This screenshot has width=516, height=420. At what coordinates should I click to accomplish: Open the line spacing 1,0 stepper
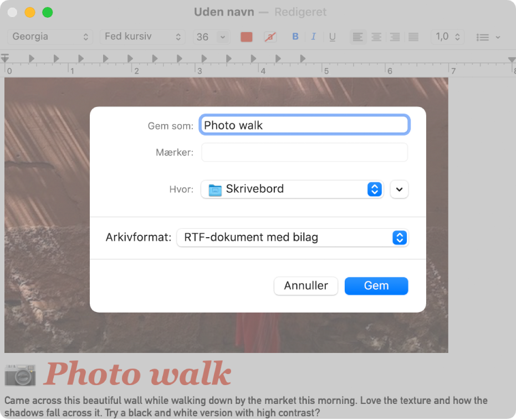tap(448, 37)
